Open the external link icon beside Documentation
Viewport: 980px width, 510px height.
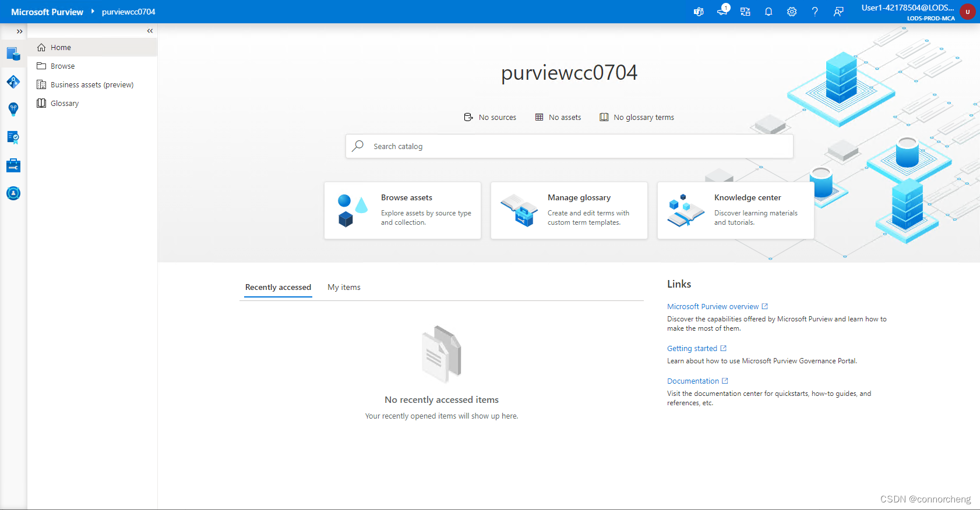(725, 381)
